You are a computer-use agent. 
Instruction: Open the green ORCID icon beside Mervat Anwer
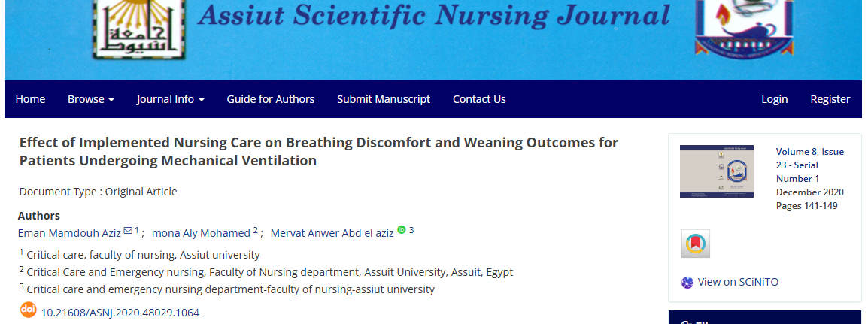[402, 229]
